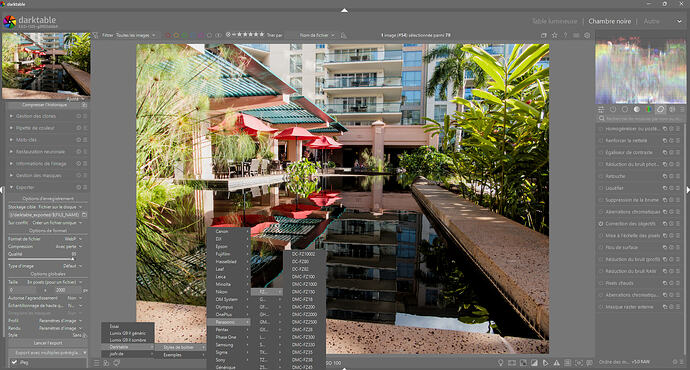Viewport: 690px width, 370px height.
Task: Open the Sur conflit dropdown
Action: (x=46, y=223)
